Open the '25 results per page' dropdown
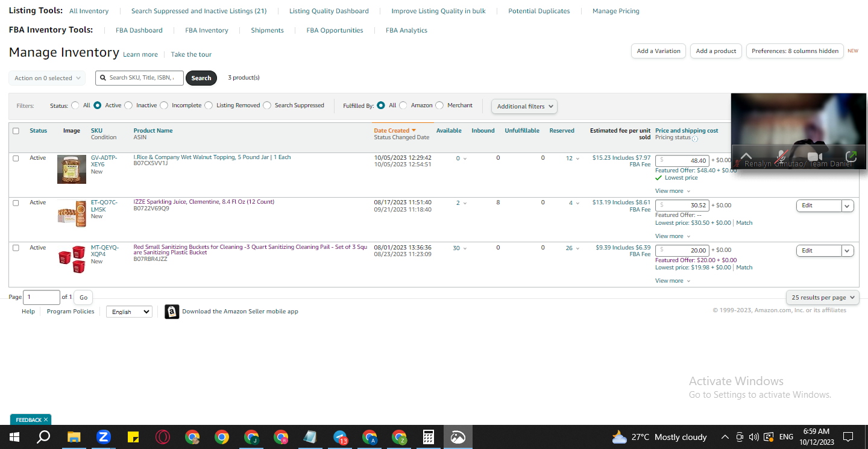The height and width of the screenshot is (449, 868). click(823, 297)
